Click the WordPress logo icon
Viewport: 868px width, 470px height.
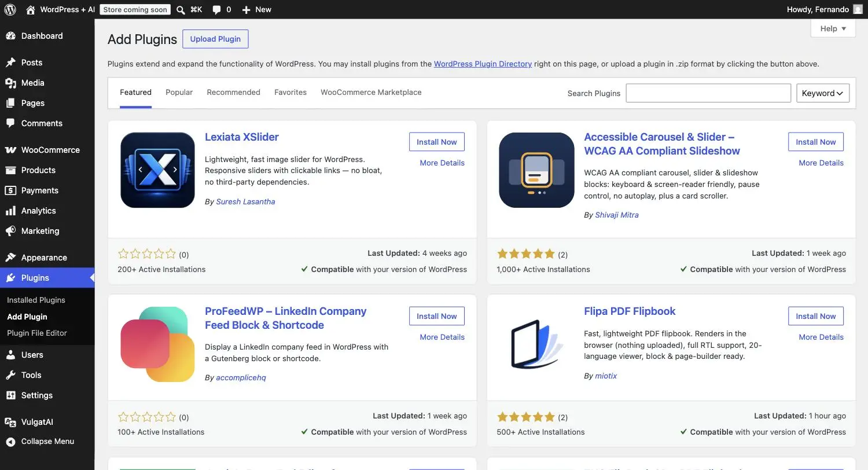[x=10, y=9]
